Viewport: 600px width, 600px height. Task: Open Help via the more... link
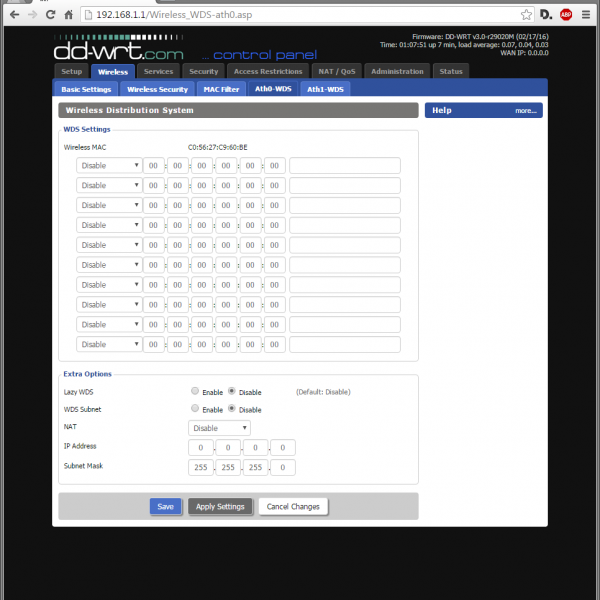526,111
